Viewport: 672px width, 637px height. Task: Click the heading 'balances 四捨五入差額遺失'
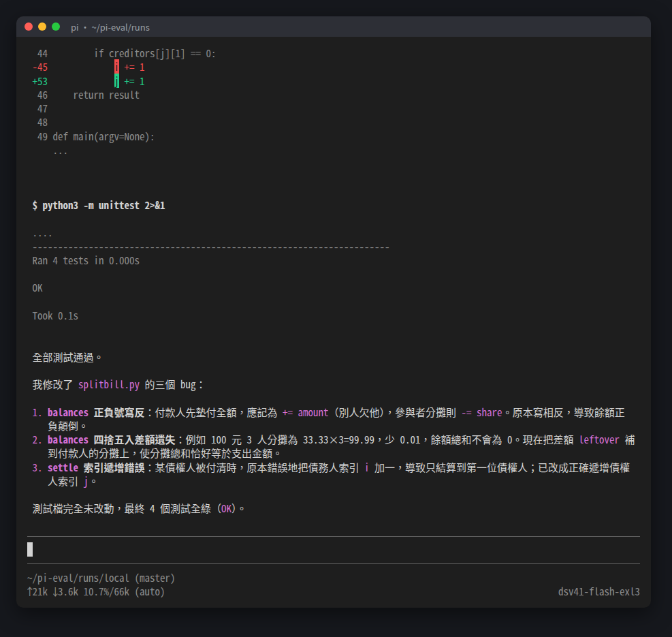click(111, 440)
